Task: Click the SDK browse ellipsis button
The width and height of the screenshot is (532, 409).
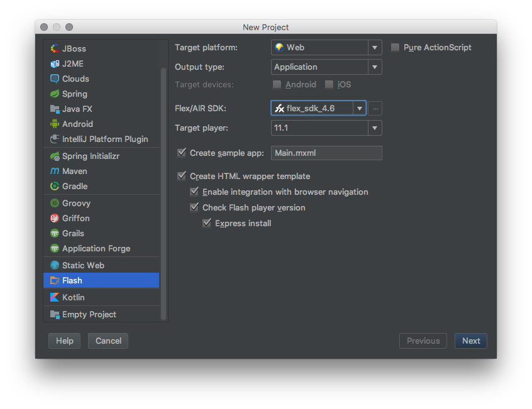Action: click(x=375, y=109)
